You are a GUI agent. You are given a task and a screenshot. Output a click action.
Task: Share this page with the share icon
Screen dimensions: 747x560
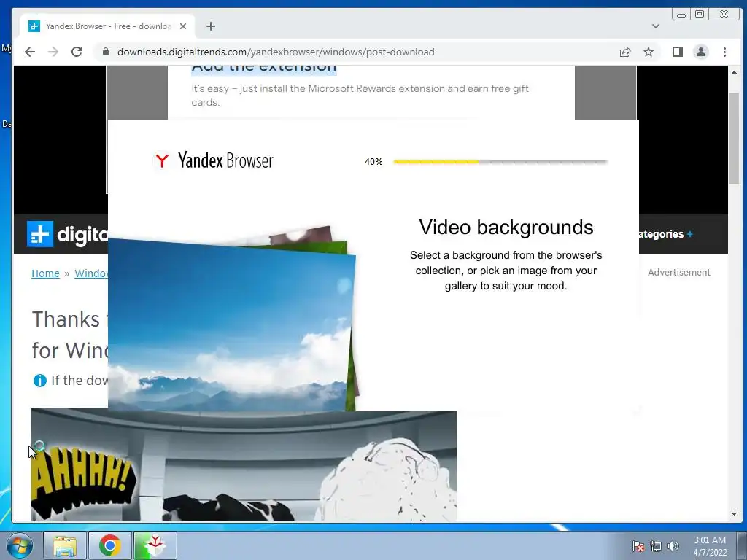pos(625,52)
